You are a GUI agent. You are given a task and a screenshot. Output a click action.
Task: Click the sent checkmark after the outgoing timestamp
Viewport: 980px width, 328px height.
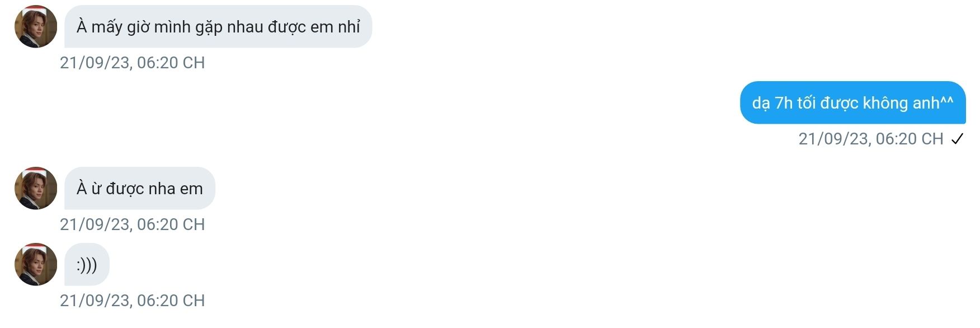coord(957,139)
